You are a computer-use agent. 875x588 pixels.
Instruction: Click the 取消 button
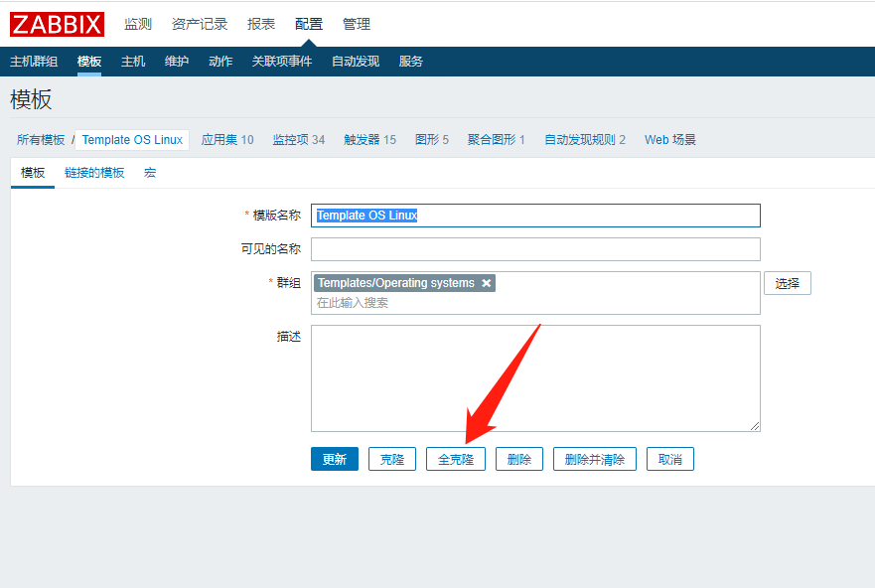tap(669, 459)
